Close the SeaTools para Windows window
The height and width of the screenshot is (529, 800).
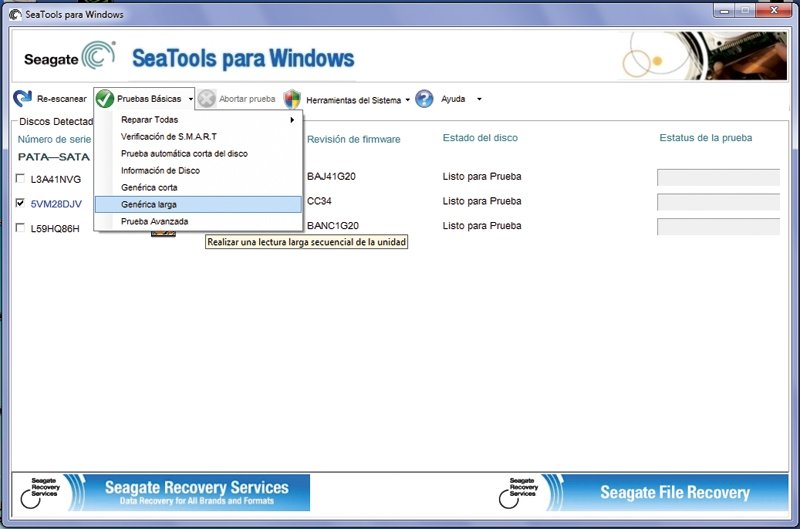click(x=774, y=11)
